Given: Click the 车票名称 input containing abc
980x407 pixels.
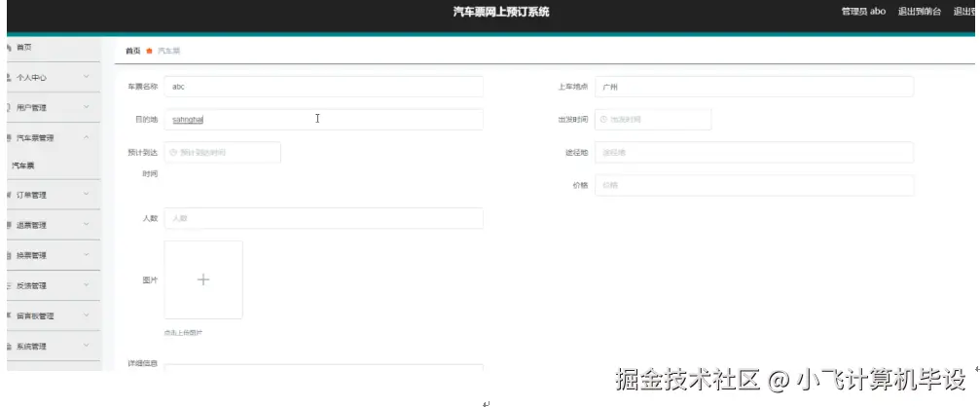Looking at the screenshot, I should click(324, 87).
